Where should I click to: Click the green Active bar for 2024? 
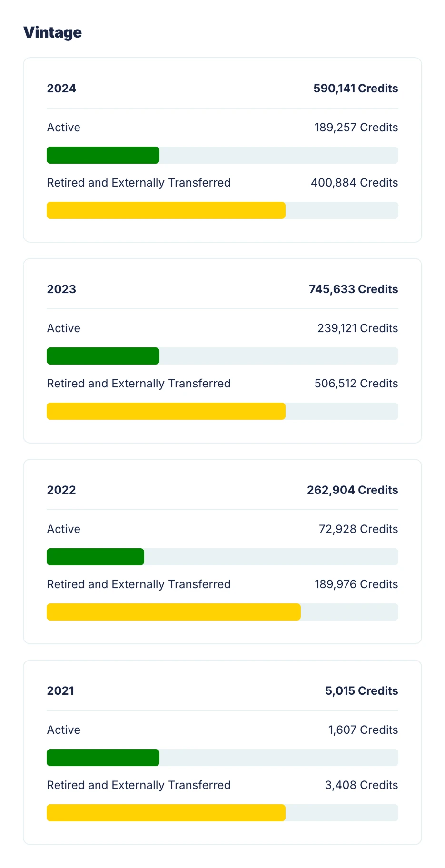tap(103, 155)
